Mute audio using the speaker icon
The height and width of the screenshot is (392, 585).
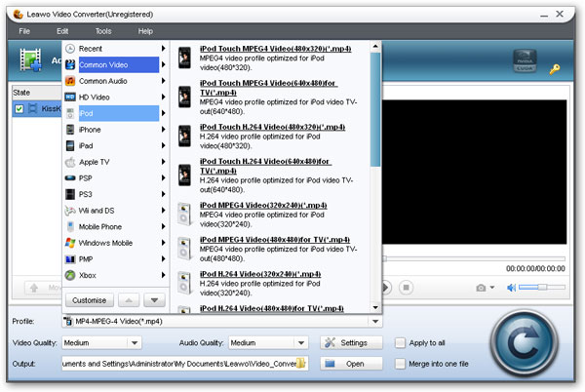pos(511,288)
